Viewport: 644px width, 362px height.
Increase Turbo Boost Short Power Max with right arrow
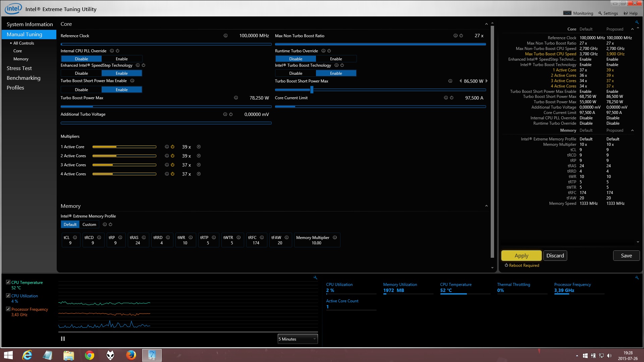click(x=486, y=81)
